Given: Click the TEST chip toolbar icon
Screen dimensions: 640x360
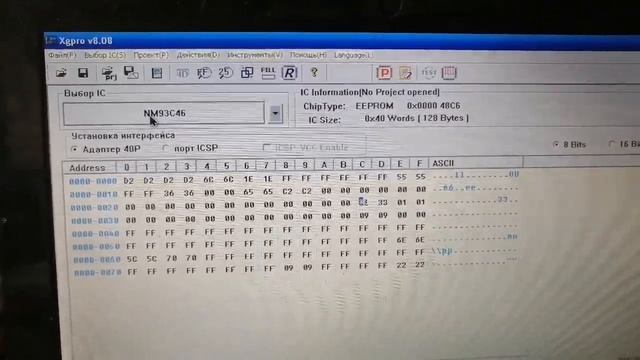Looking at the screenshot, I should (x=429, y=73).
